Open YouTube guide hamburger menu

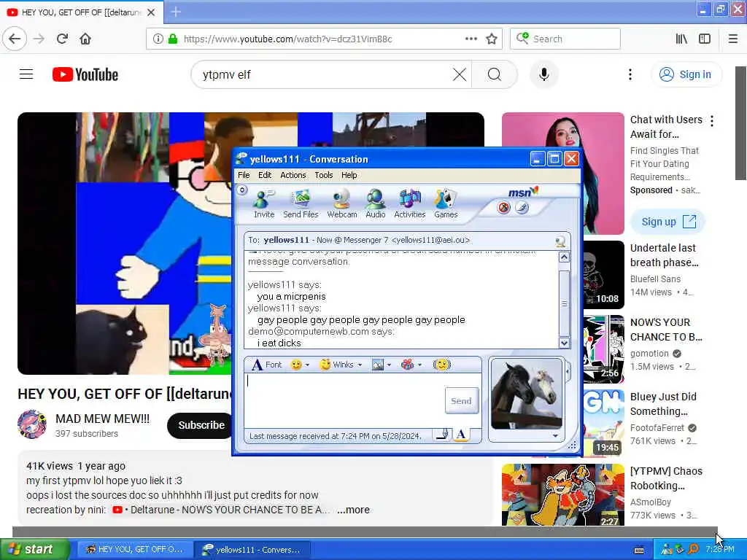click(x=26, y=74)
